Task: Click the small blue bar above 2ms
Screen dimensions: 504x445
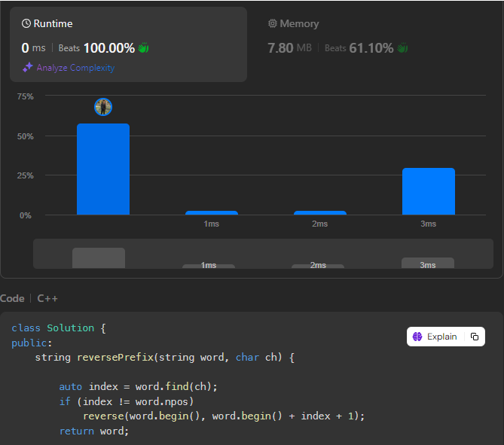Action: [320, 213]
